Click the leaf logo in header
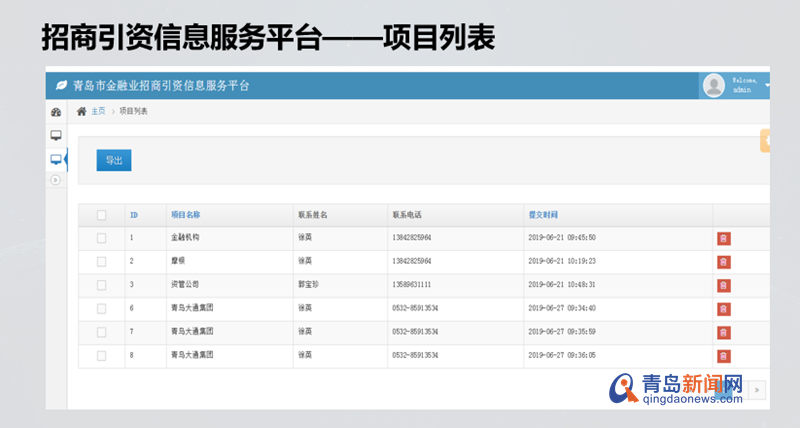Viewport: 800px width, 428px height. pos(61,86)
